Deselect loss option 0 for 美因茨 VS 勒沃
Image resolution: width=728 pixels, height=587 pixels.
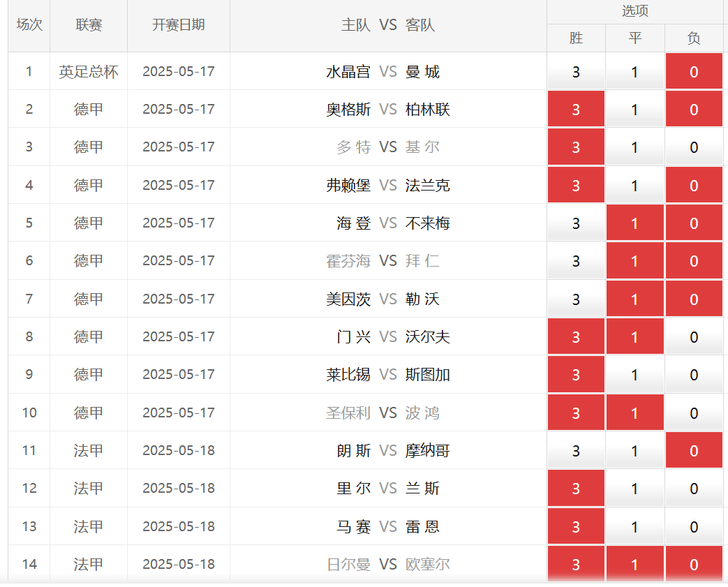(694, 299)
